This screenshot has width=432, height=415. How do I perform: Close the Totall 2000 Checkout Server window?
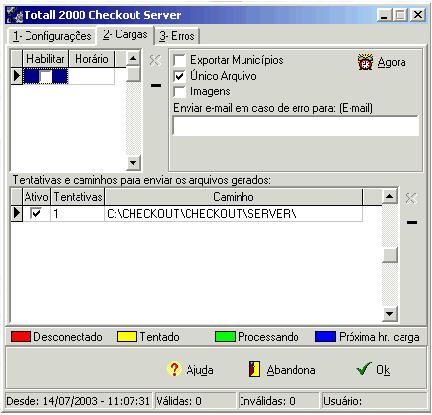tap(418, 15)
